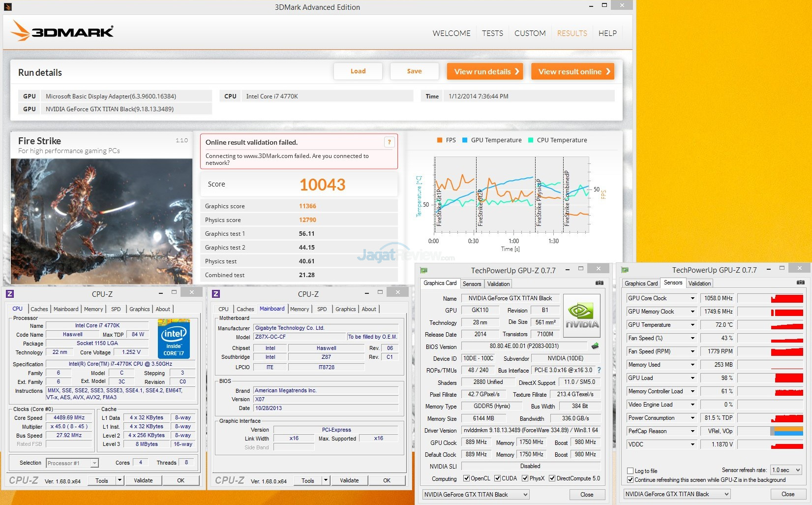Toggle the OpenCL checkbox
Viewport: 812px width, 505px height.
[x=467, y=478]
